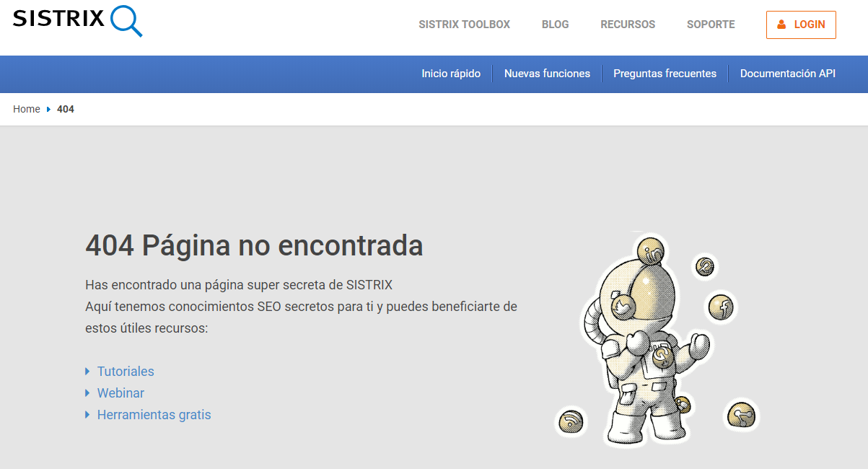Follow the Herramientas gratis link
The image size is (868, 469).
click(x=154, y=415)
